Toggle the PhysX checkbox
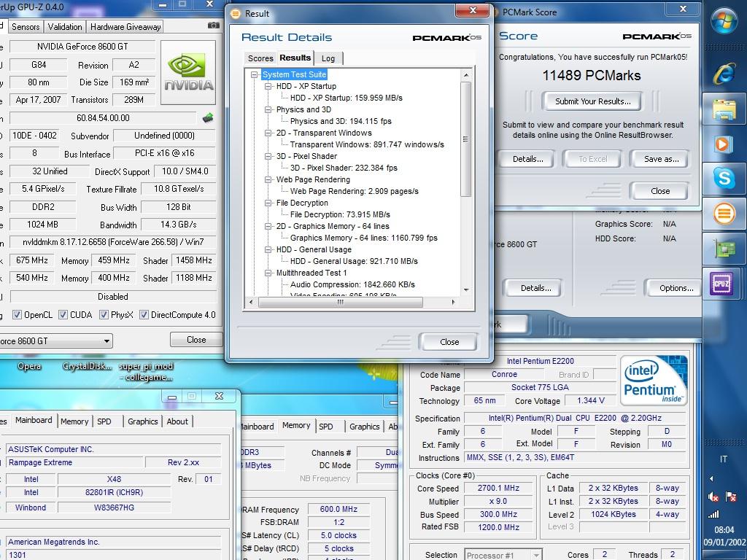This screenshot has height=560, width=747. 104,315
